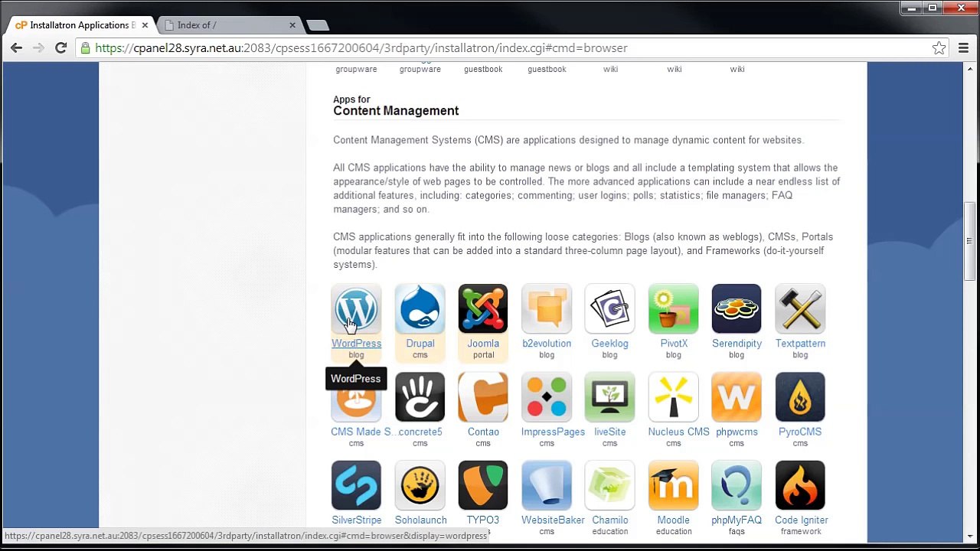The image size is (980, 551).
Task: Select the phpMyFAQ app icon
Action: (737, 485)
